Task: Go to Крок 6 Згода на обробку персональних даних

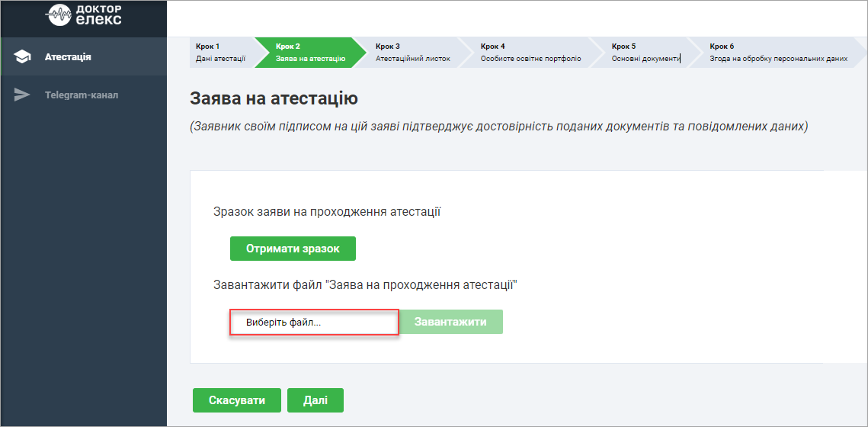Action: pyautogui.click(x=777, y=52)
